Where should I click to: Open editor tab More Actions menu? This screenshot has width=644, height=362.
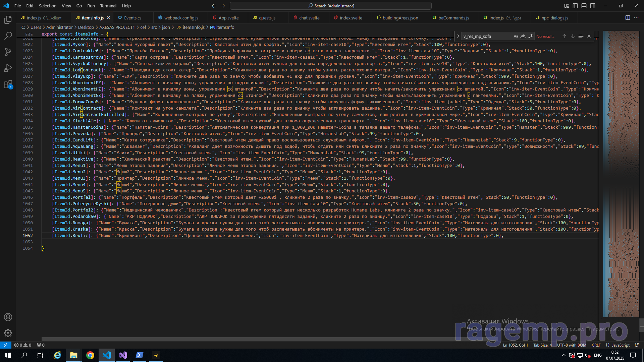(x=636, y=18)
